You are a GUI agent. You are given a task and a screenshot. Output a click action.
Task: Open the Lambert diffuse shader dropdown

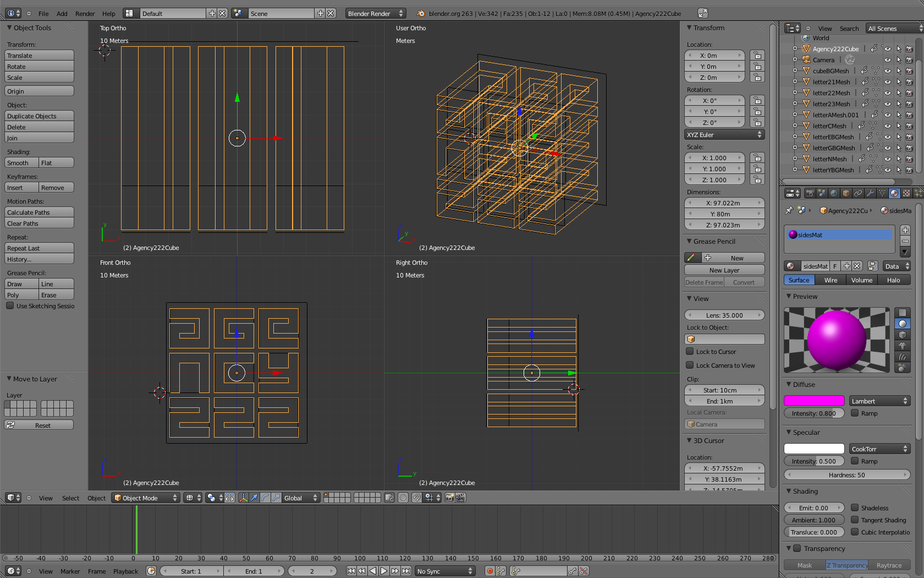(879, 401)
